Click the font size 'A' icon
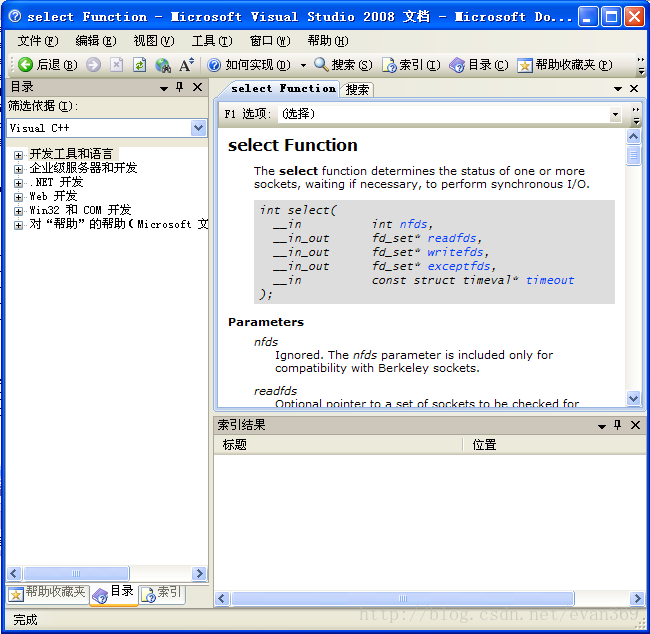This screenshot has width=650, height=634. tap(187, 65)
